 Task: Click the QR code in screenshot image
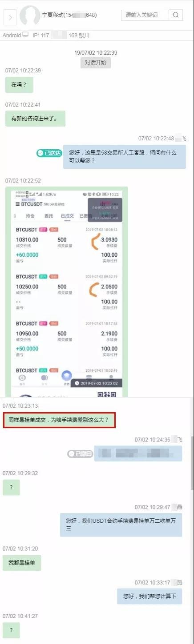107,394
